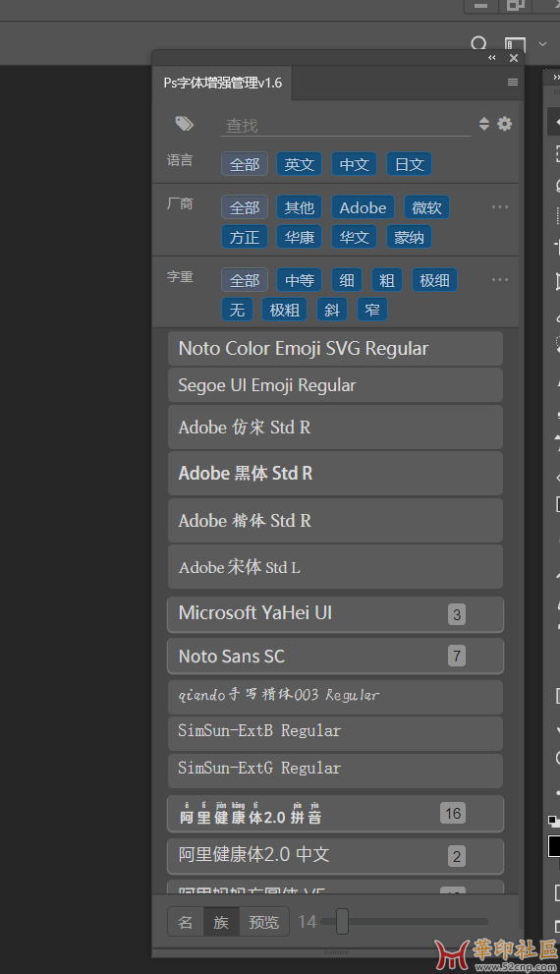Select Segoe UI Emoji Regular font
This screenshot has width=560, height=974.
pyautogui.click(x=335, y=385)
